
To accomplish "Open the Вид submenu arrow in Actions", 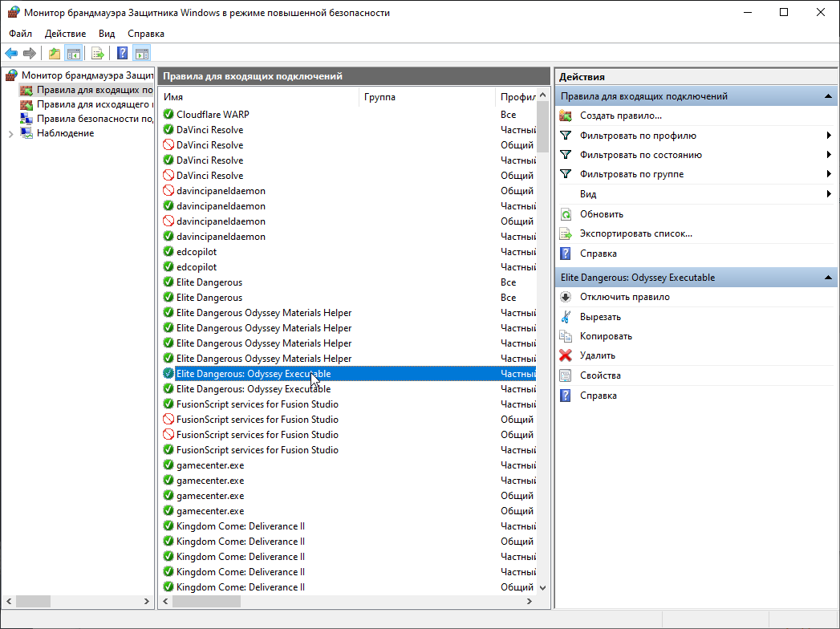I will click(829, 194).
